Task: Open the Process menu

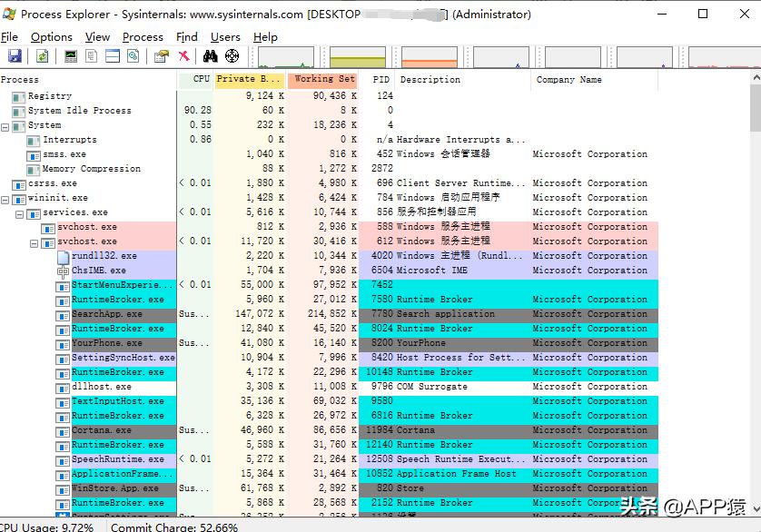Action: coord(143,37)
